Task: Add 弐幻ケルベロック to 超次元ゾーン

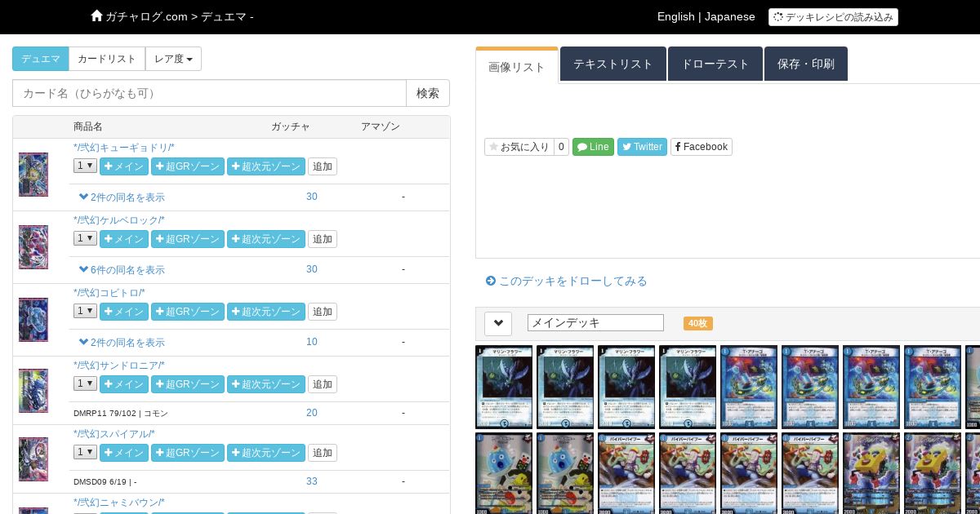Action: coord(266,239)
